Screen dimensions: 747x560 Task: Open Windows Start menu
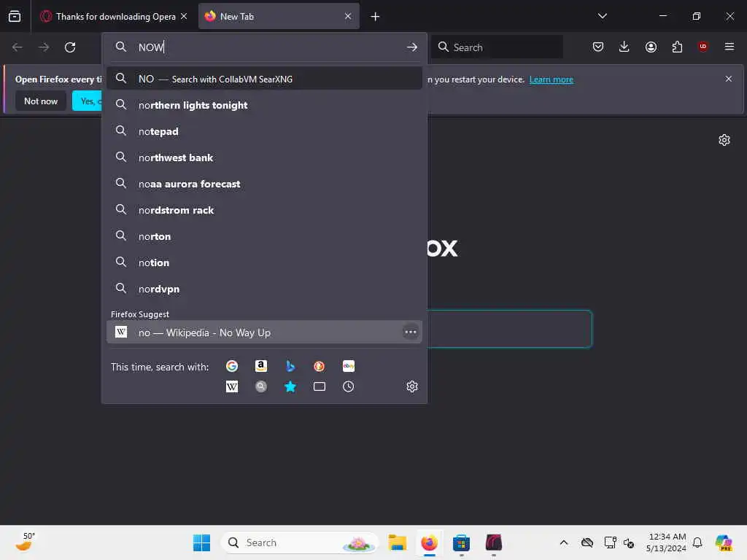201,542
